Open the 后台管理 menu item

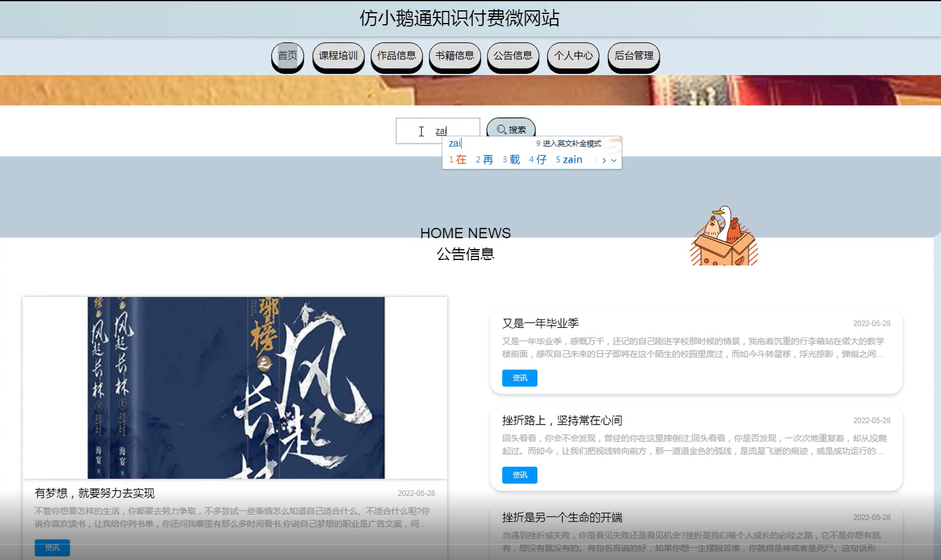633,56
